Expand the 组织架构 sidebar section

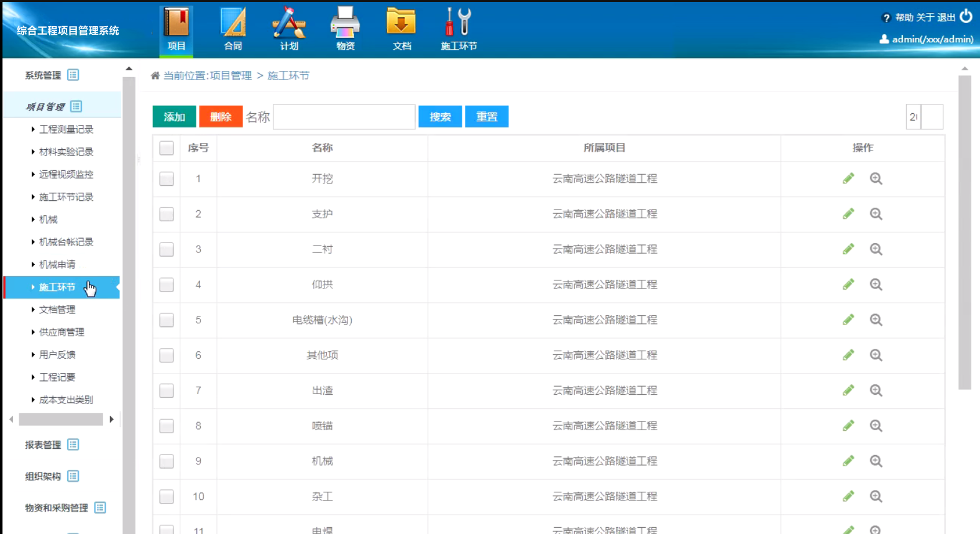52,476
